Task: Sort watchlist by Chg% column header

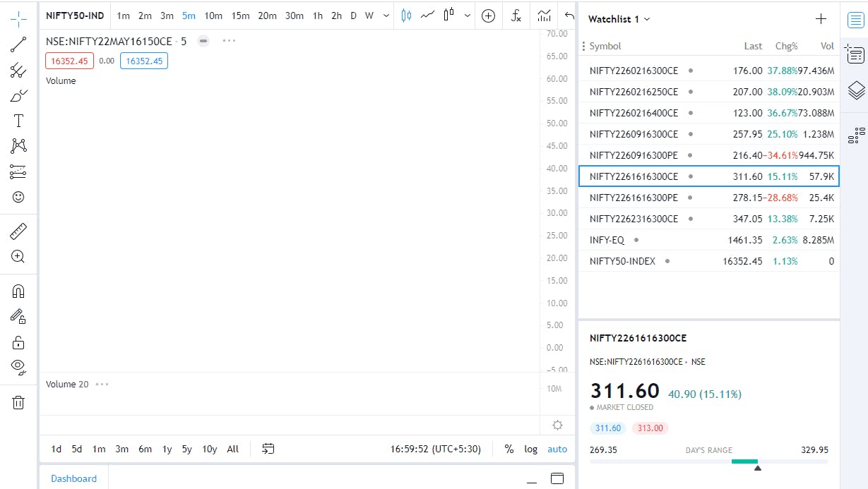Action: point(786,46)
